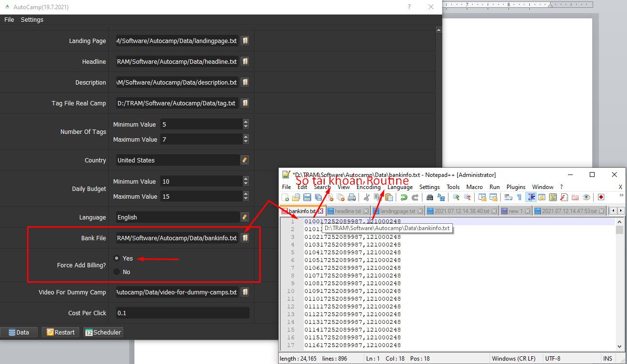
Task: Click Print icon in Notepad++ toolbar
Action: point(352,197)
